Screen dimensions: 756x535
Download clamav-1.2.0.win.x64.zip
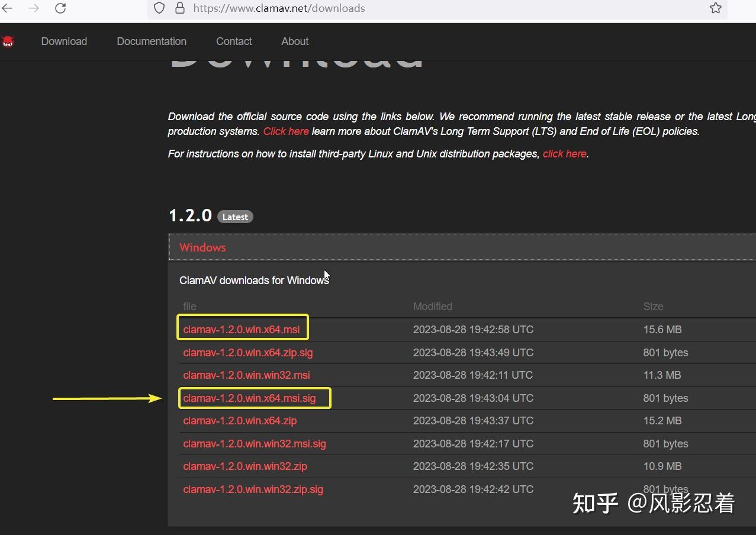pyautogui.click(x=240, y=421)
